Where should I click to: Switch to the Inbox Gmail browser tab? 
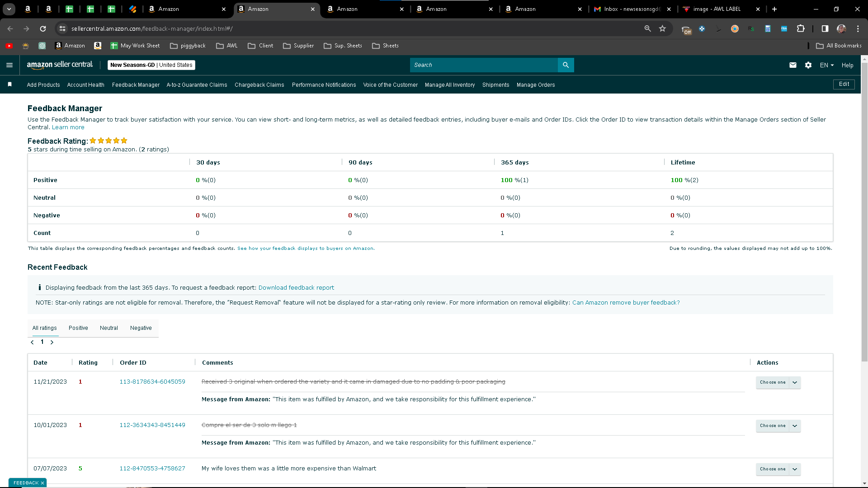[x=633, y=9]
